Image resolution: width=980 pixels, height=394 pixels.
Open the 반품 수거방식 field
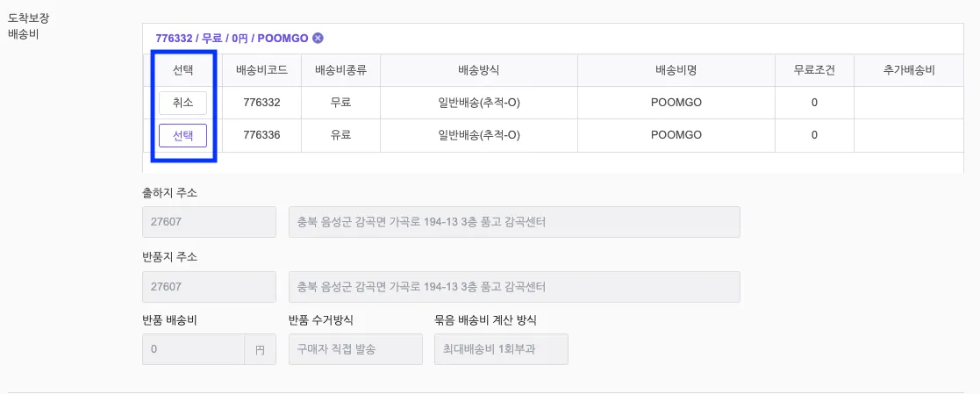click(355, 349)
